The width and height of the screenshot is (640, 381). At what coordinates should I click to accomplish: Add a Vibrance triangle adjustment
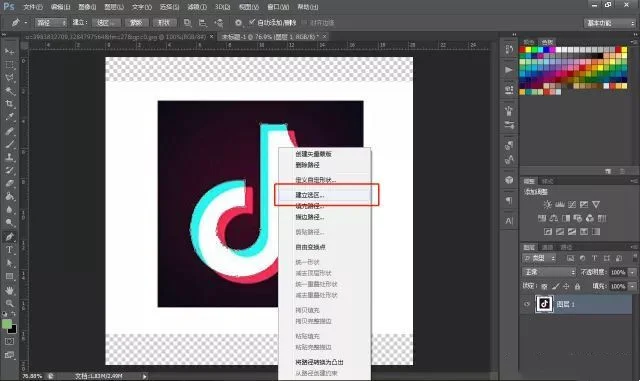tap(596, 204)
